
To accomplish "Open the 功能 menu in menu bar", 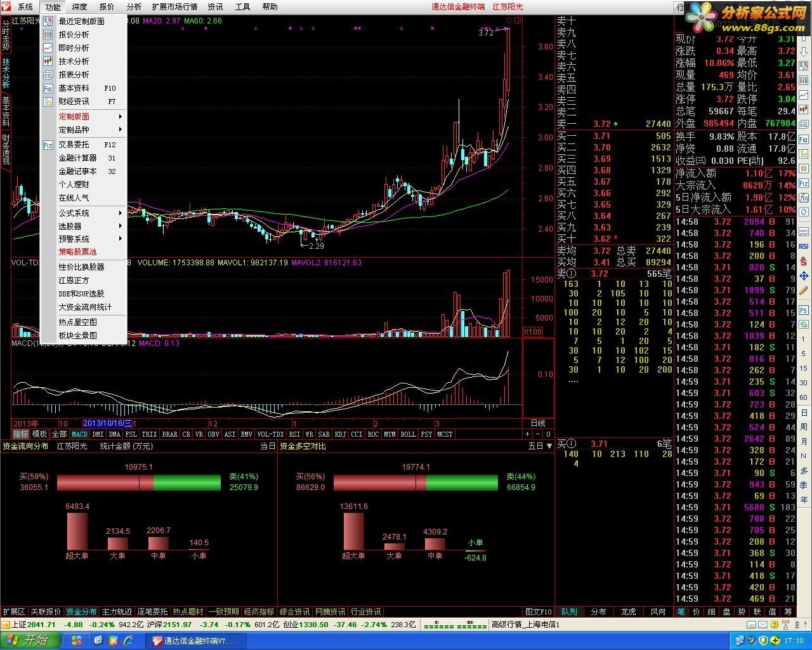I will point(53,7).
